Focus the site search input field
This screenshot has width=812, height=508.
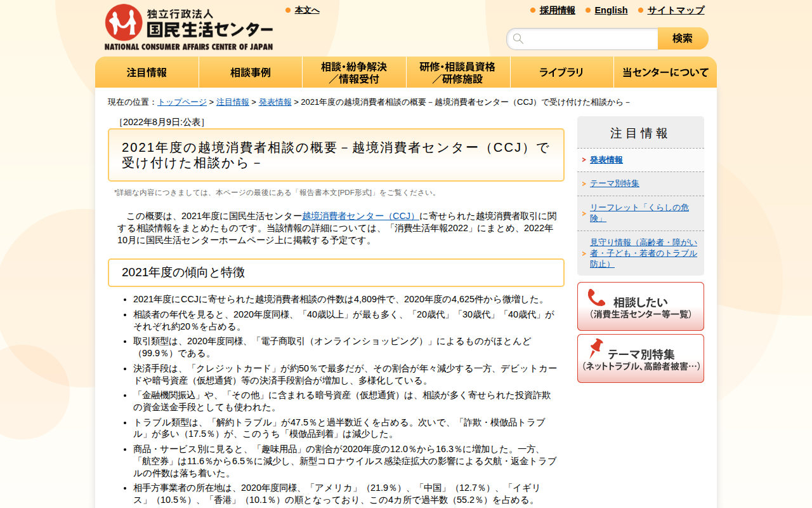point(582,39)
